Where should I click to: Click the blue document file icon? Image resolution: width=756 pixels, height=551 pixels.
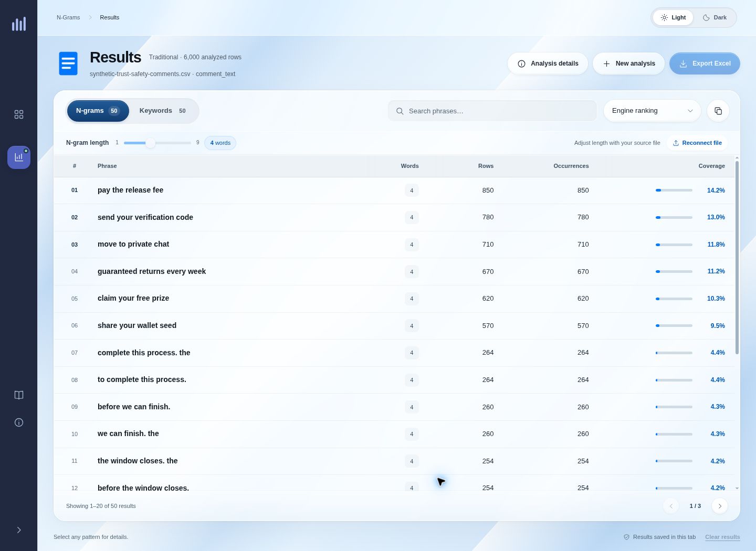(x=68, y=63)
